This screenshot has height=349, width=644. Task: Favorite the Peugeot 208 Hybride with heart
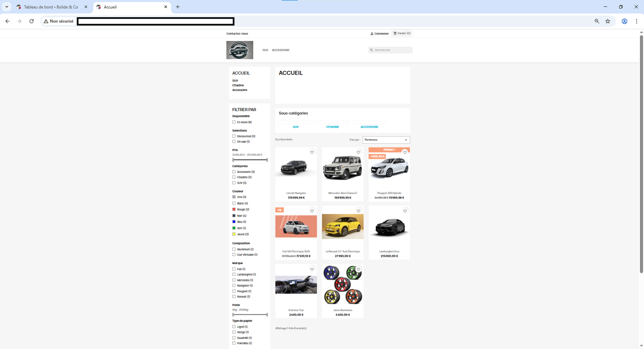pos(405,152)
